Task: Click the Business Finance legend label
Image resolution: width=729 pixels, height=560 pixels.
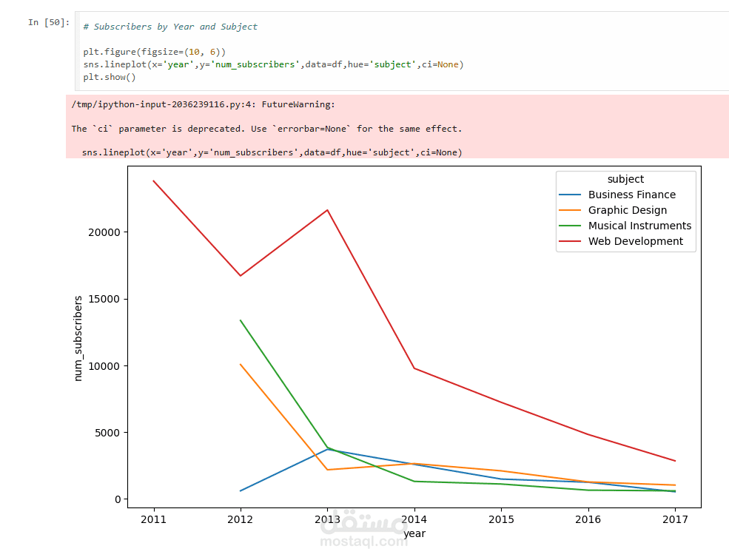Action: point(632,195)
